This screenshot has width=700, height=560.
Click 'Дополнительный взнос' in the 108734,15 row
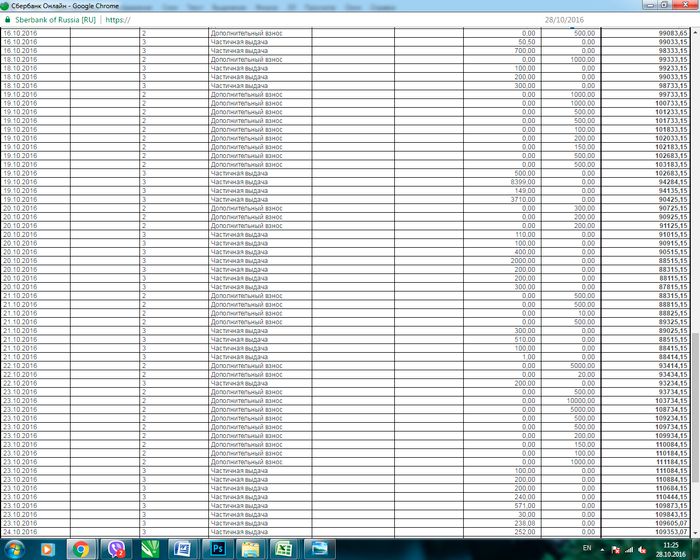(246, 410)
